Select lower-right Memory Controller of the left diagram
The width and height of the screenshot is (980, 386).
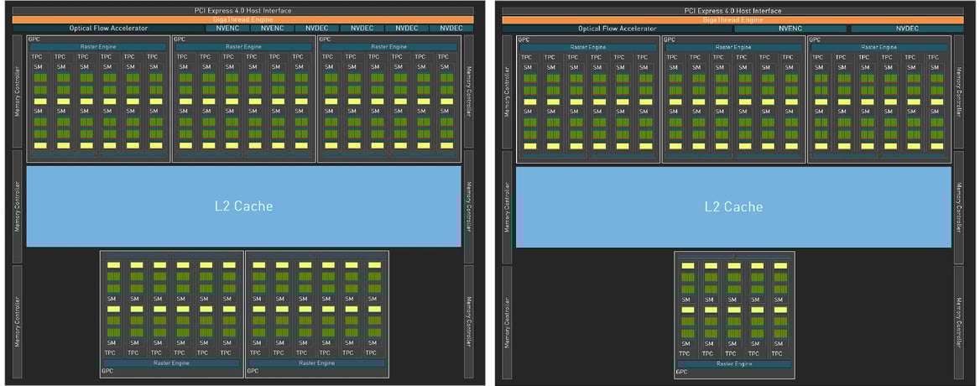click(x=469, y=321)
